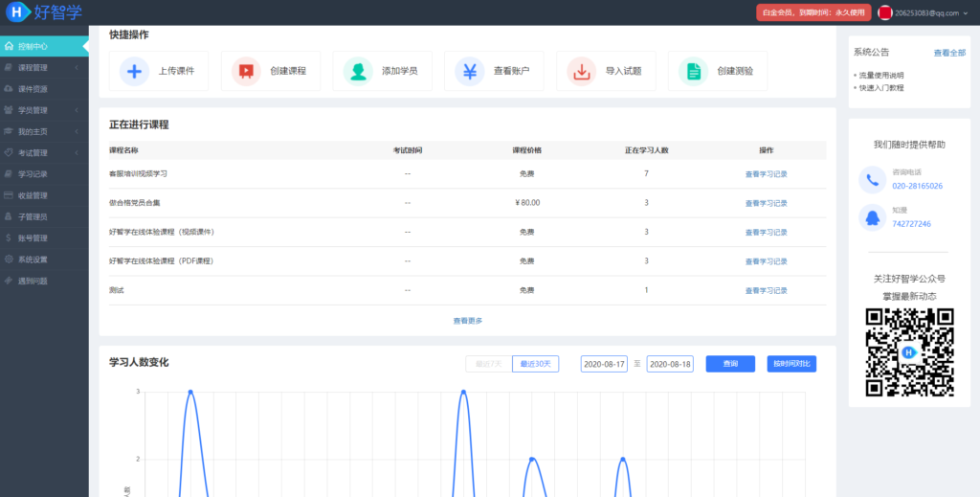Expand the 课程管理 submenu arrow
Viewport: 980px width, 497px height.
coord(77,68)
